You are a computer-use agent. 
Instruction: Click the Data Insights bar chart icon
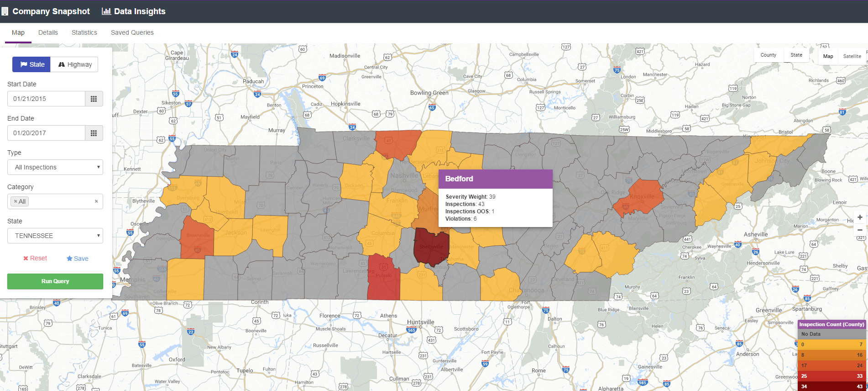click(x=106, y=11)
